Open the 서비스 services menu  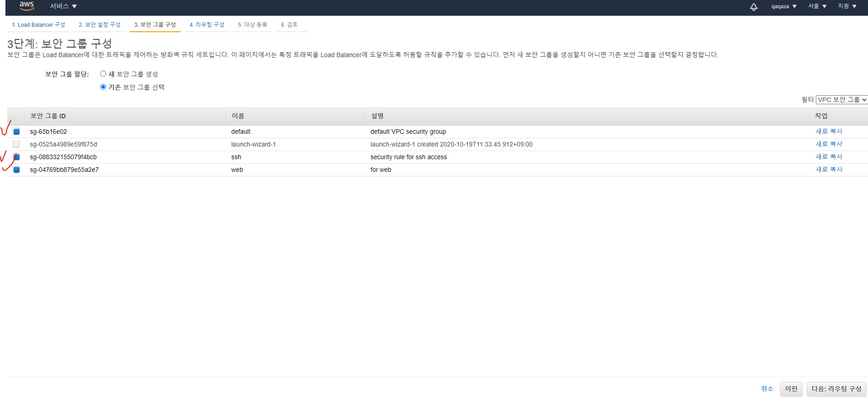click(63, 6)
